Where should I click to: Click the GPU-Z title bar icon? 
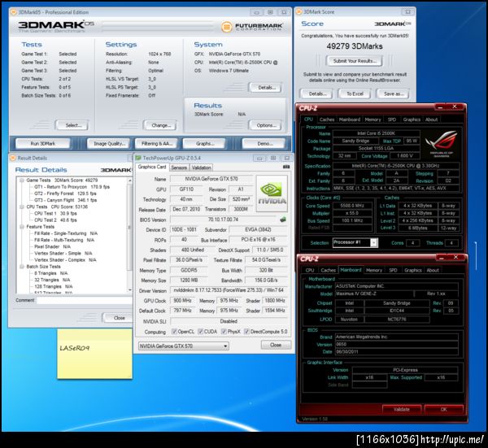[x=138, y=158]
